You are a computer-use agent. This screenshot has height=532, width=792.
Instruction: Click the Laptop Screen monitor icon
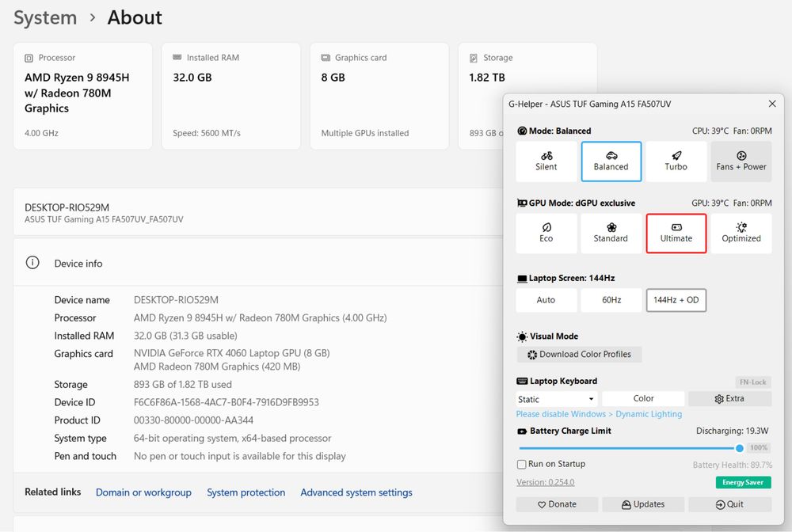coord(522,279)
